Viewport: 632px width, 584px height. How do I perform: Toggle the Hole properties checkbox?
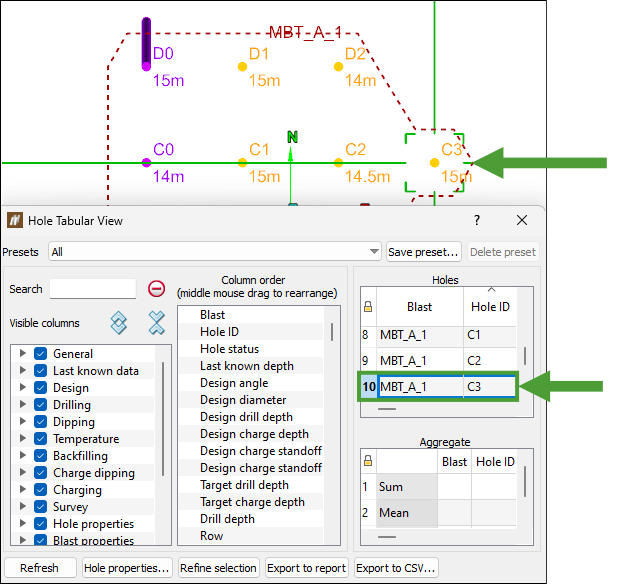(40, 523)
